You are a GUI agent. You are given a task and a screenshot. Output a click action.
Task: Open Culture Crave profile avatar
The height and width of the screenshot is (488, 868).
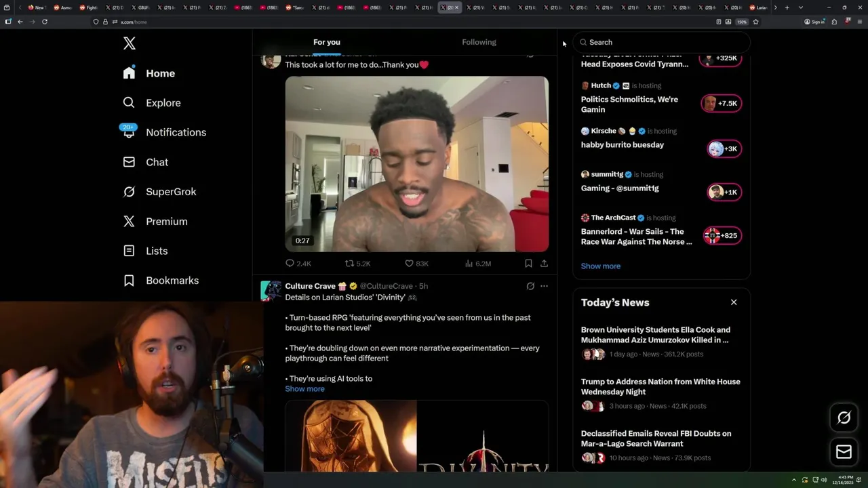click(x=271, y=290)
